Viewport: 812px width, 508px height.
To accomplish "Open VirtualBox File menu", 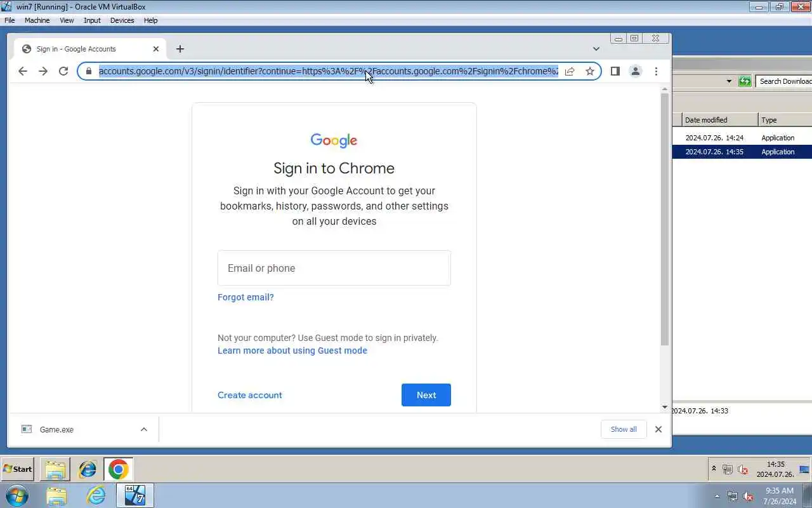I will [10, 20].
